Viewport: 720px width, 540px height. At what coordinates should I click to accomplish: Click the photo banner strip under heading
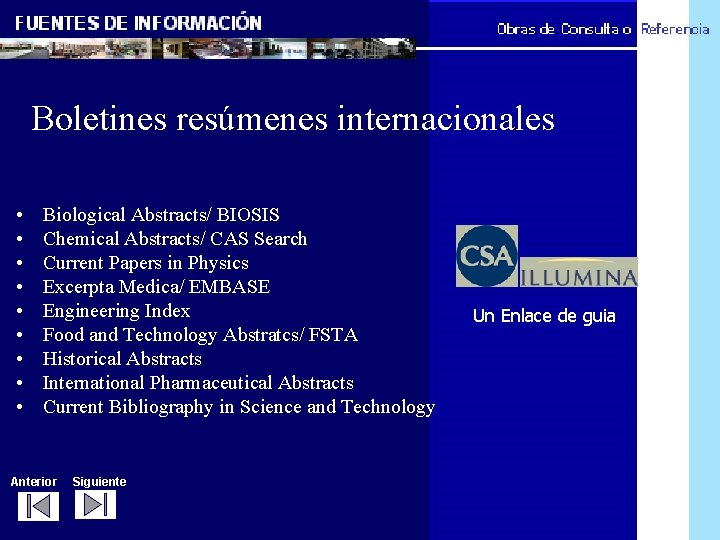click(208, 49)
